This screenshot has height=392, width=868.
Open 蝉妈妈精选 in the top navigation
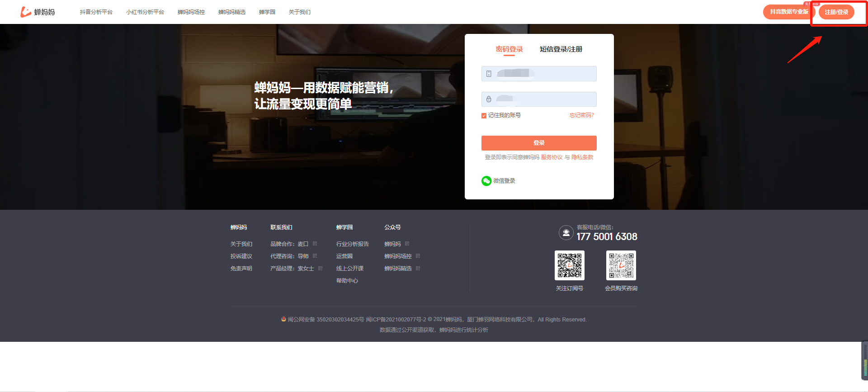pyautogui.click(x=232, y=12)
